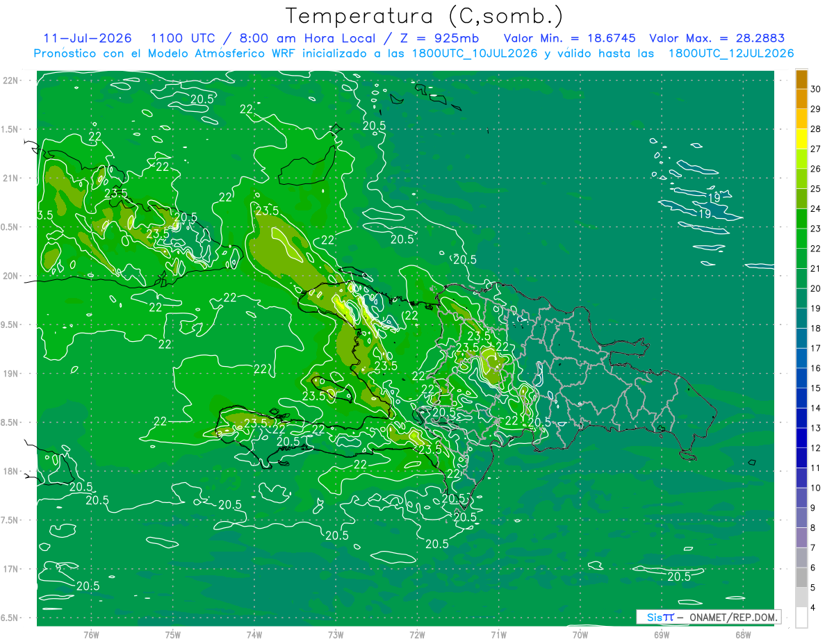Click the 68W longitude axis label
The height and width of the screenshot is (644, 834).
743,634
